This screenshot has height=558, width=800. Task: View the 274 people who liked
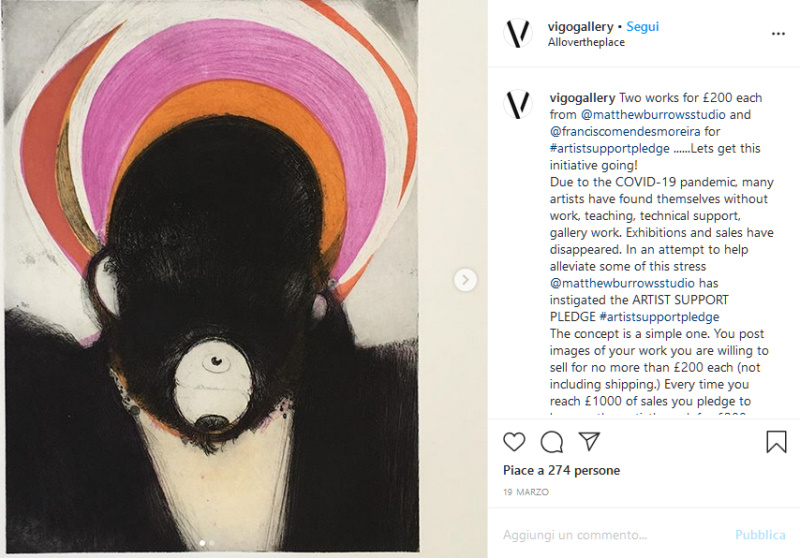pos(561,470)
